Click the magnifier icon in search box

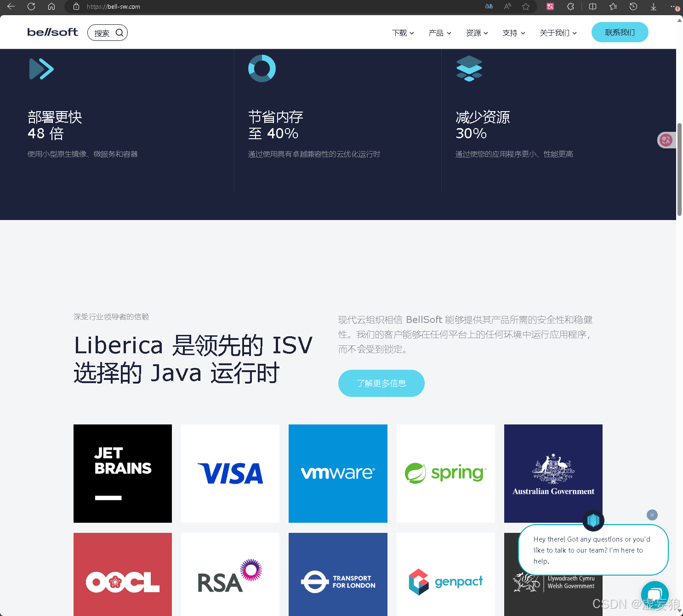pos(120,33)
